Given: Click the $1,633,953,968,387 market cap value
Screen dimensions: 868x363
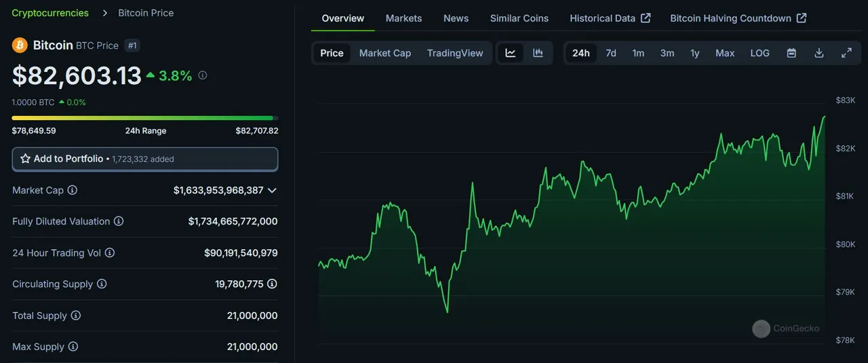Looking at the screenshot, I should pos(218,190).
